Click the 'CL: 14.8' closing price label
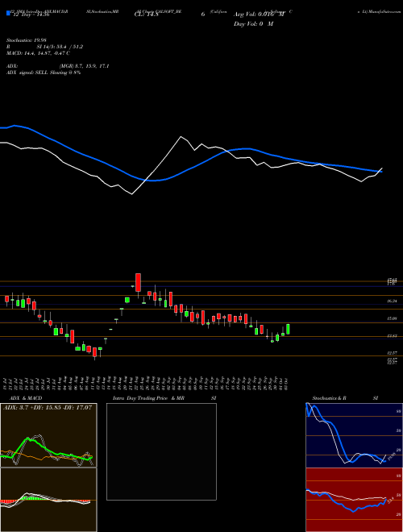The height and width of the screenshot is (532, 403). 146,15
